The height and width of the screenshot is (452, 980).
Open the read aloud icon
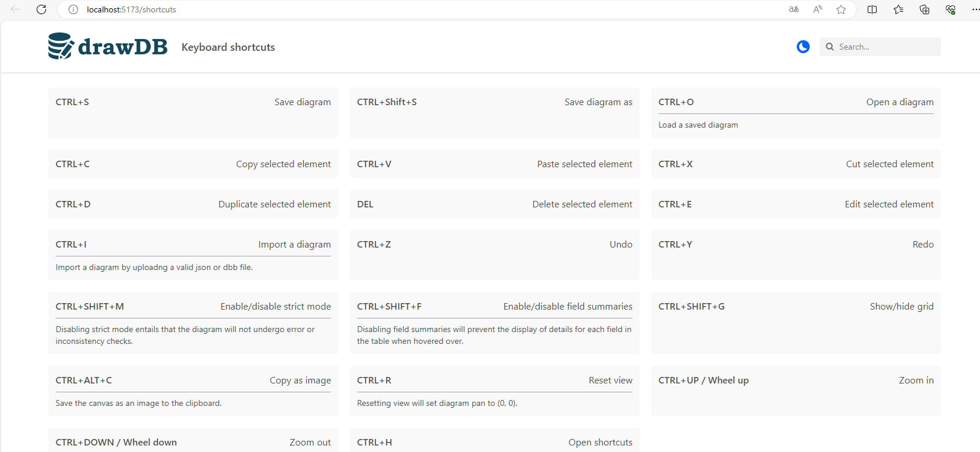817,9
